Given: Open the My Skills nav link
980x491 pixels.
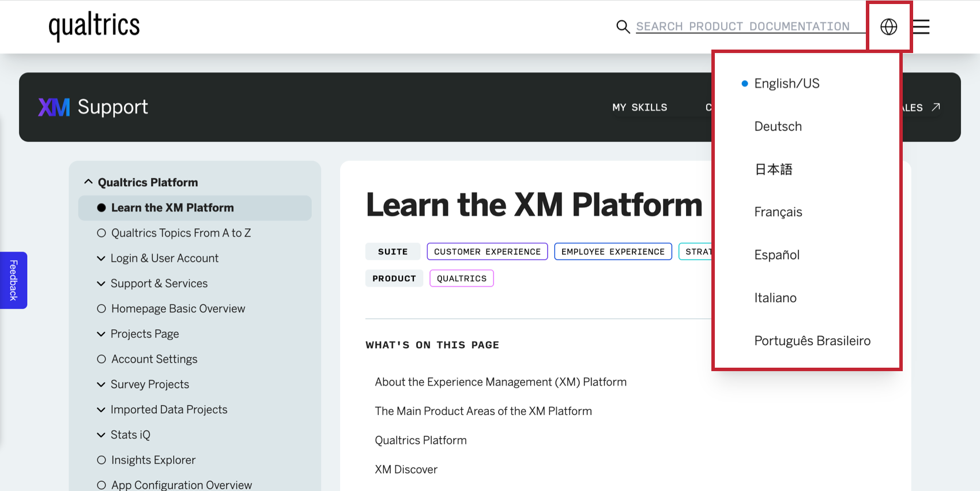Looking at the screenshot, I should [639, 107].
